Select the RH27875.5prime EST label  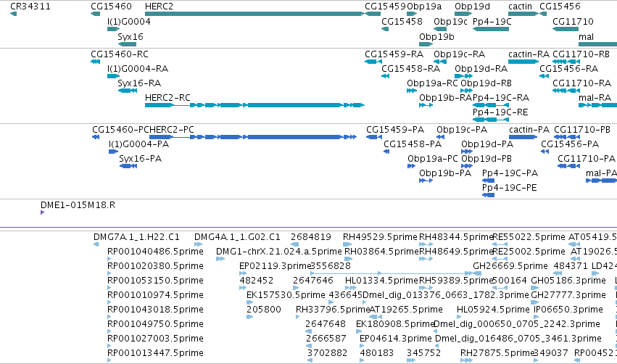[x=497, y=353]
